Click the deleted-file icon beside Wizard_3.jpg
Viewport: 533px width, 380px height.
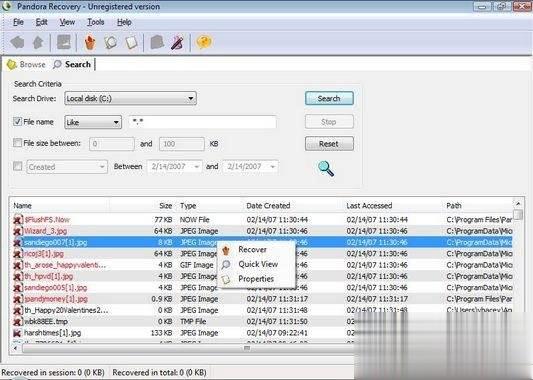(18, 231)
